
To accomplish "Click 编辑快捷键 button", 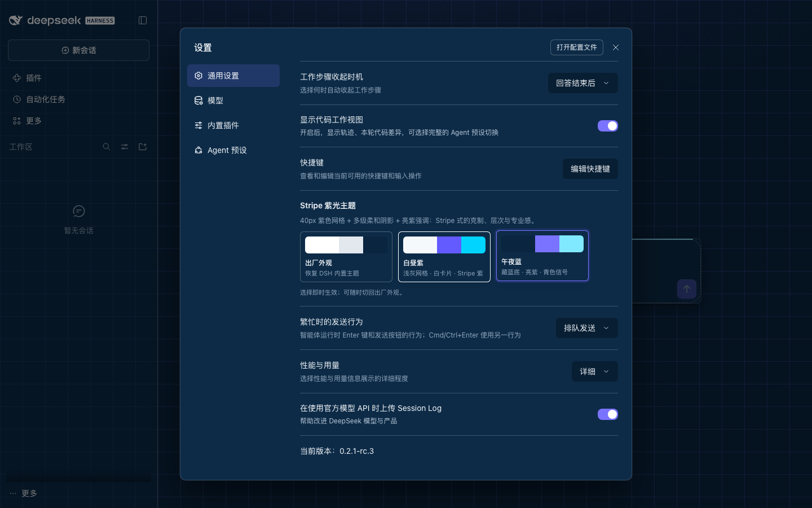I will (x=590, y=169).
